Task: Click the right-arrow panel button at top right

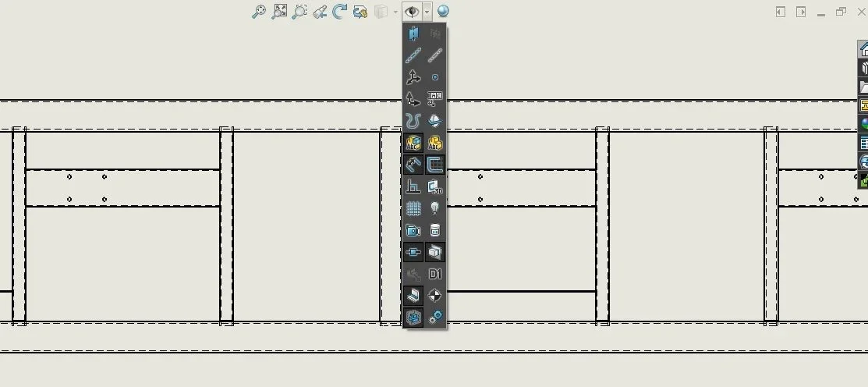Action: (801, 12)
